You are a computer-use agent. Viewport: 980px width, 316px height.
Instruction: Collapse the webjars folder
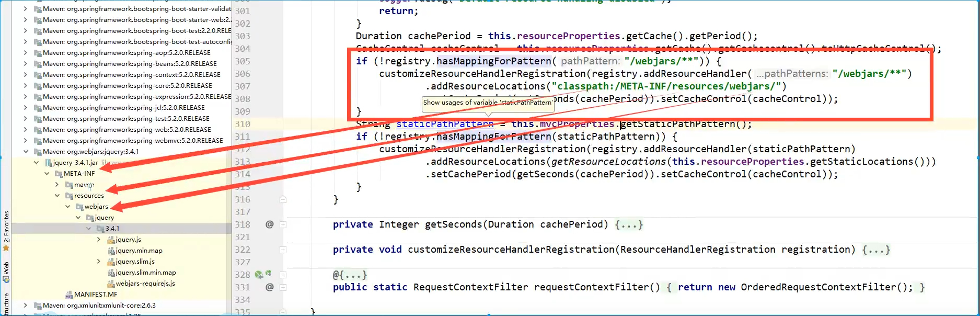click(67, 207)
